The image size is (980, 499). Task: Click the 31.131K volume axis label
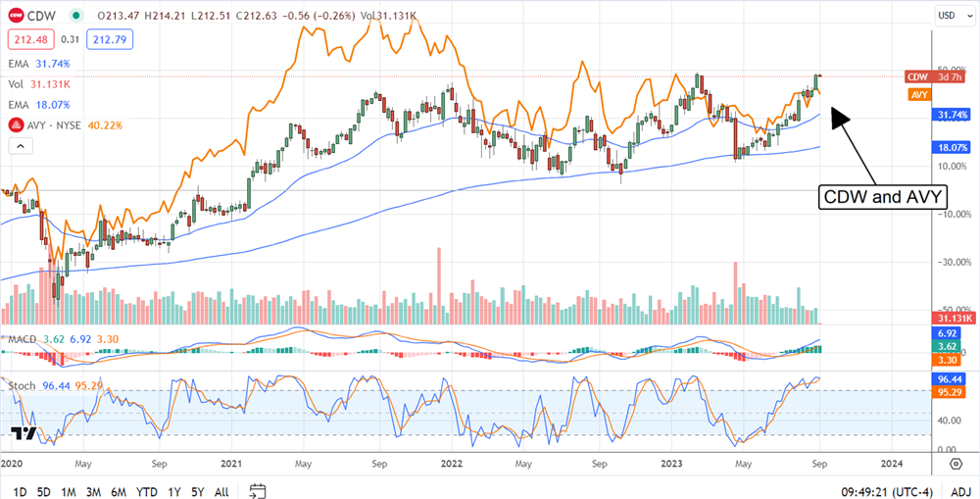952,318
